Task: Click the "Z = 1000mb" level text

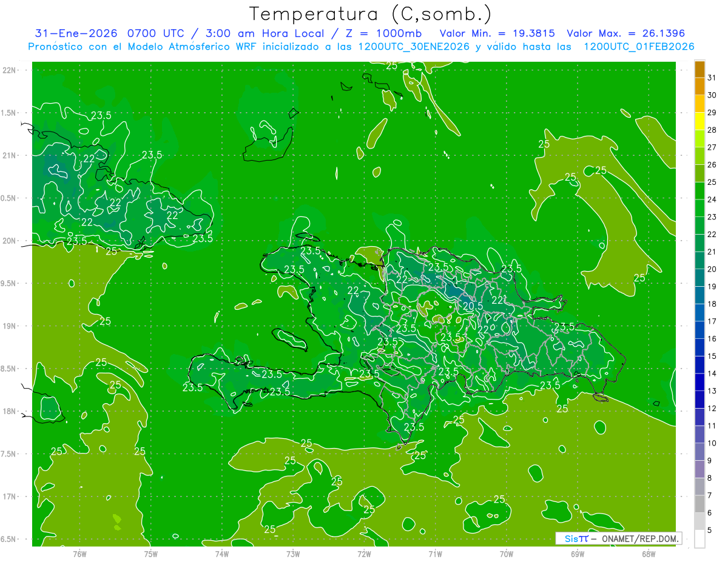Action: coord(383,33)
